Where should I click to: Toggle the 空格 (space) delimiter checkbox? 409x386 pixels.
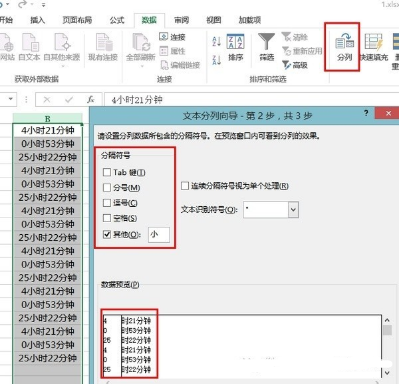point(107,218)
